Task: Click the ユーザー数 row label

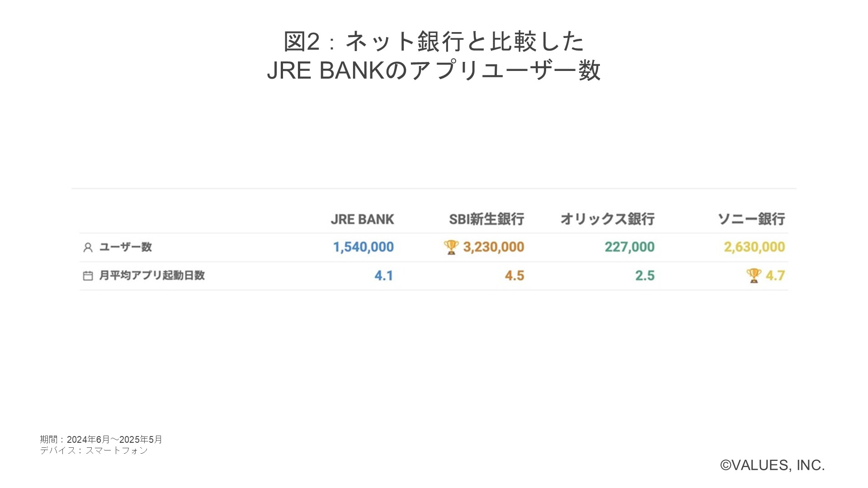Action: coord(126,247)
